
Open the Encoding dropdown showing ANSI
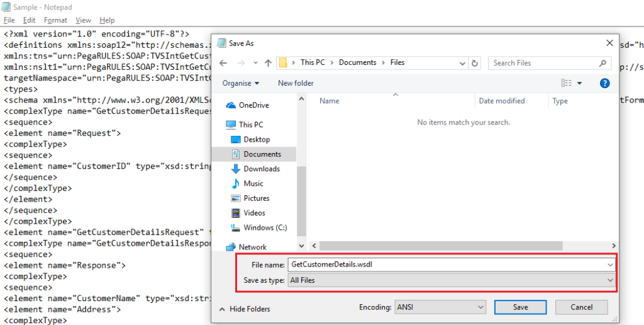click(440, 307)
